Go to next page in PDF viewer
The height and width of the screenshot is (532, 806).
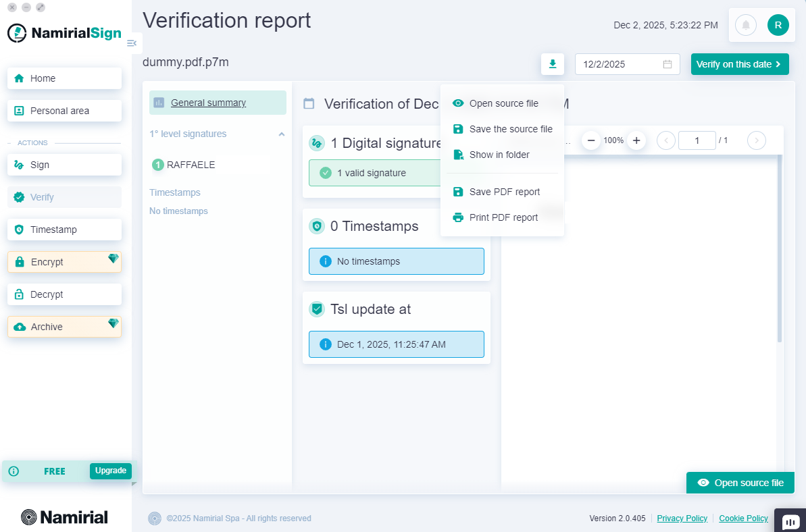pos(756,140)
